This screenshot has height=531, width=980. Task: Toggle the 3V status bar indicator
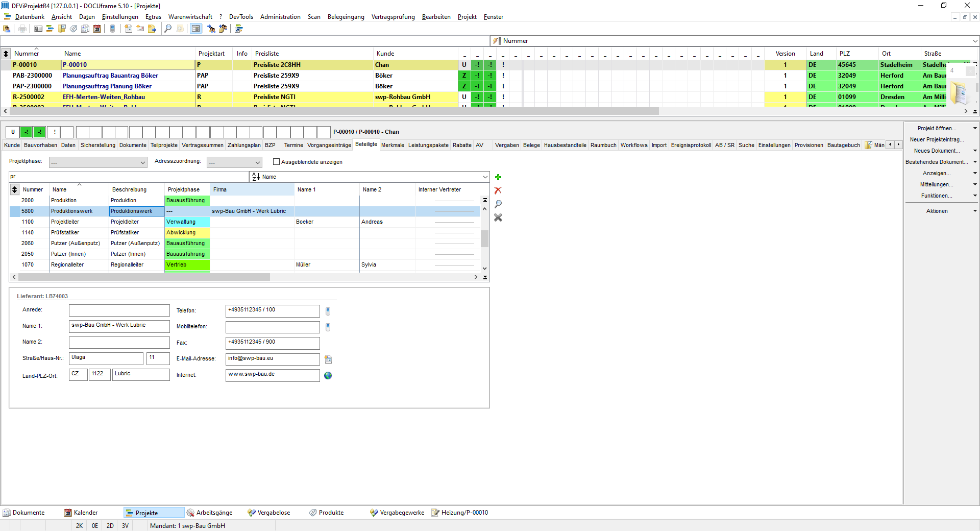[126, 526]
